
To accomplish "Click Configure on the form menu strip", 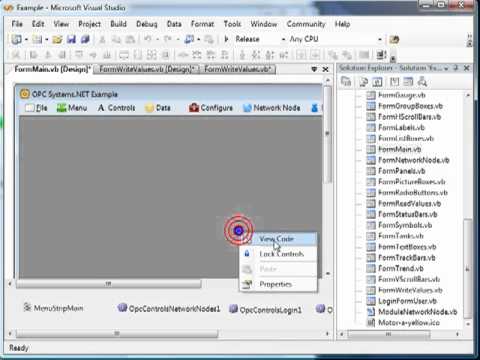I will coord(211,108).
